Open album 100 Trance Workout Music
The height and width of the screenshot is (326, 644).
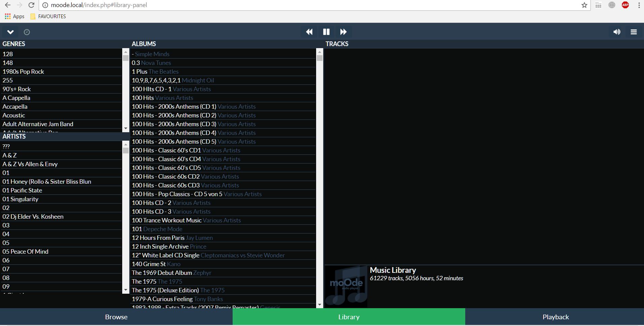(223, 220)
